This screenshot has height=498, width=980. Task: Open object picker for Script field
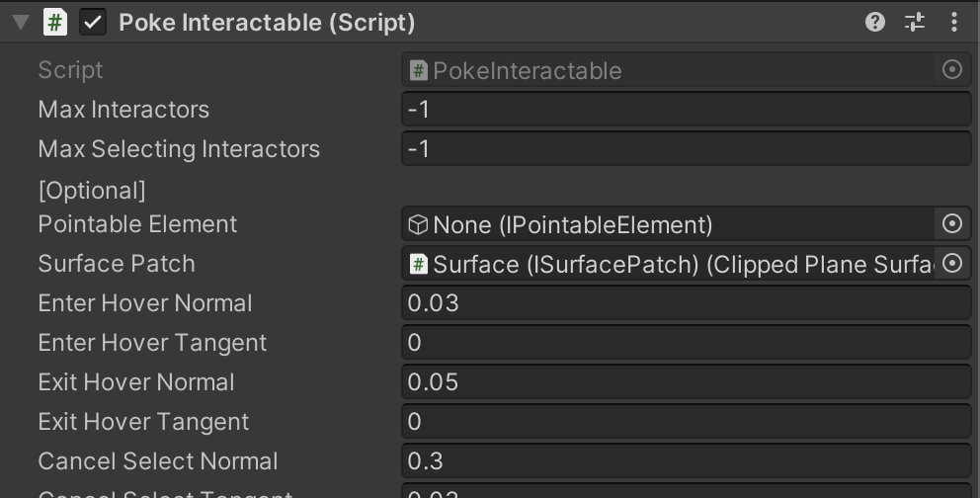(952, 70)
